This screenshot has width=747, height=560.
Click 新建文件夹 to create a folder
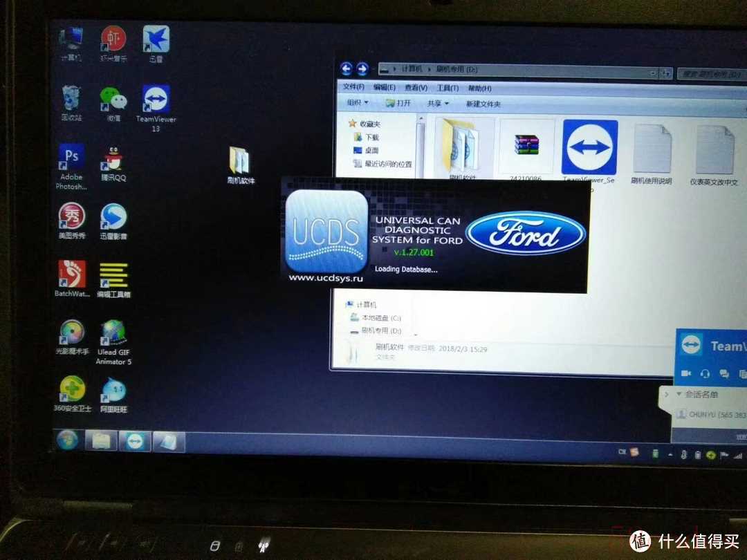483,104
